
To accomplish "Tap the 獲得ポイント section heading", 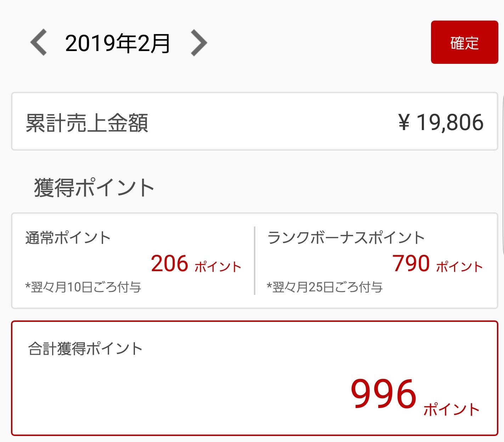I will [x=94, y=188].
